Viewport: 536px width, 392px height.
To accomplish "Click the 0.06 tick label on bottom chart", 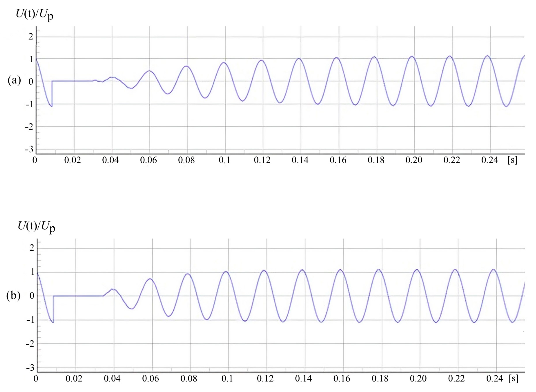I will (x=150, y=378).
